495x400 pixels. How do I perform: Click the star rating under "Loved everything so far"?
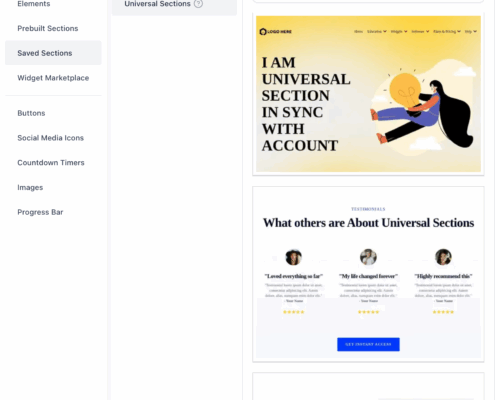click(x=294, y=312)
